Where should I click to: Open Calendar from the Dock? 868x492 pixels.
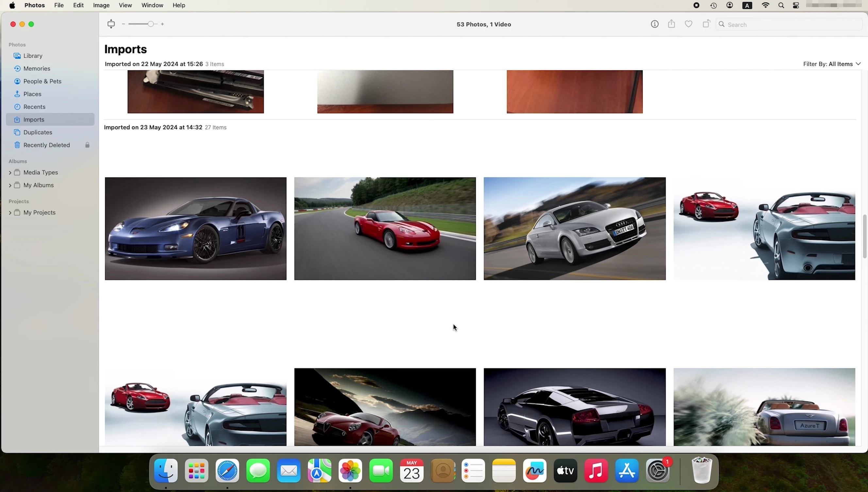coord(412,470)
